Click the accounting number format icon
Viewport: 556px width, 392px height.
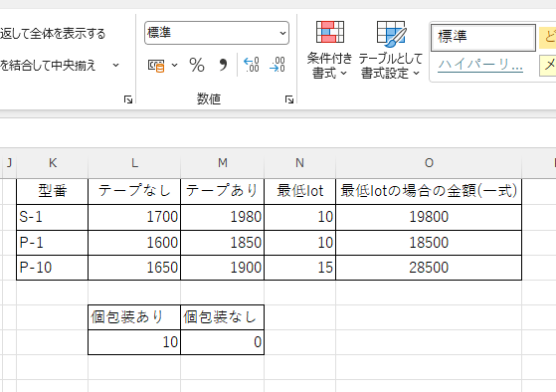coord(156,66)
